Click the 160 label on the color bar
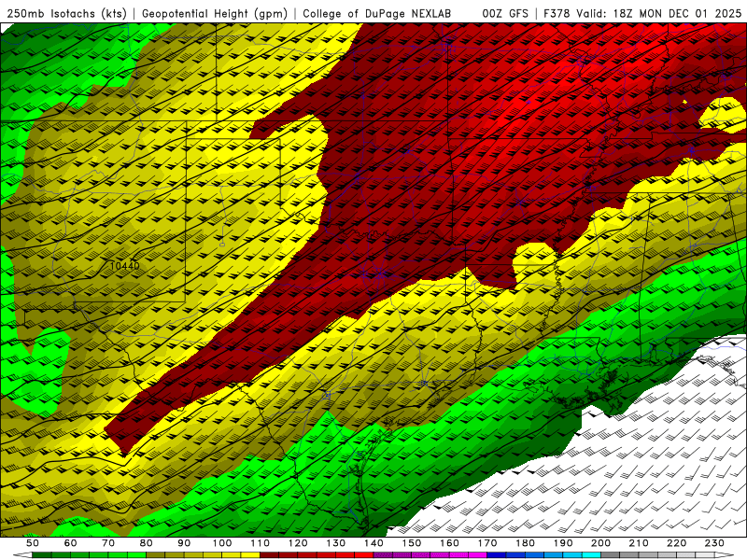747x560 pixels. pos(449,543)
